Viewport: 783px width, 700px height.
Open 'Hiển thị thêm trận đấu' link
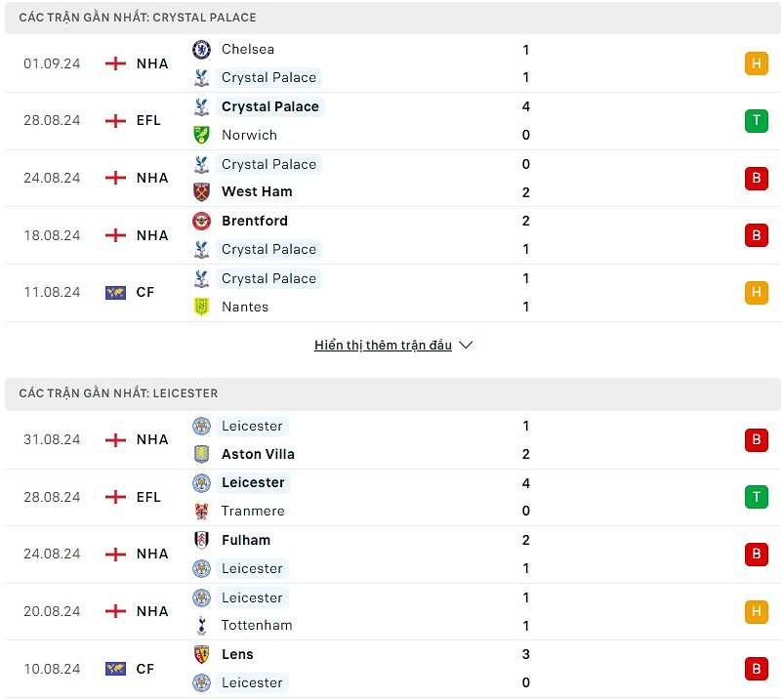[x=383, y=346]
